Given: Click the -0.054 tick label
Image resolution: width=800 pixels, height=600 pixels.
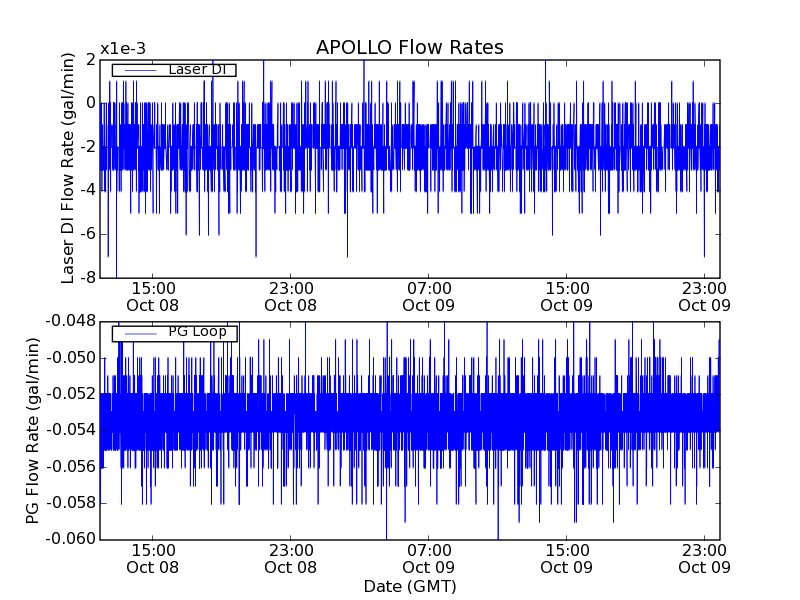Looking at the screenshot, I should 71,430.
